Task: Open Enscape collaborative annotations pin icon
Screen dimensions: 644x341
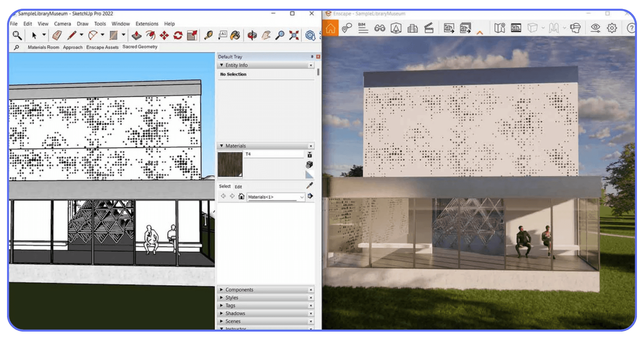Action: pos(346,28)
